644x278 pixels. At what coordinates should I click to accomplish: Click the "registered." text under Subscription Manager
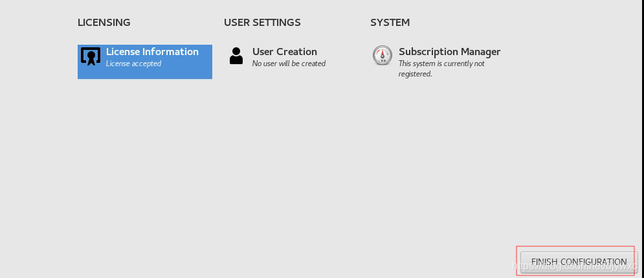click(x=415, y=74)
